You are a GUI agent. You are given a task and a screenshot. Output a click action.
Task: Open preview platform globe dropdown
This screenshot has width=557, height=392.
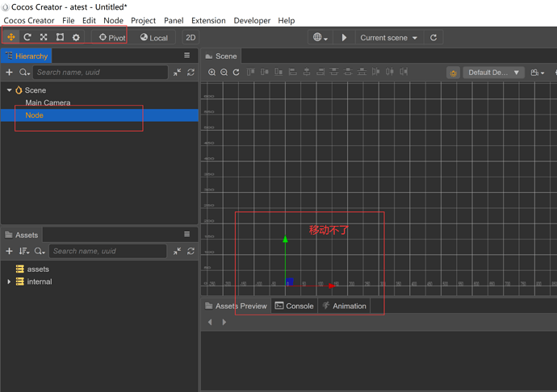point(320,37)
